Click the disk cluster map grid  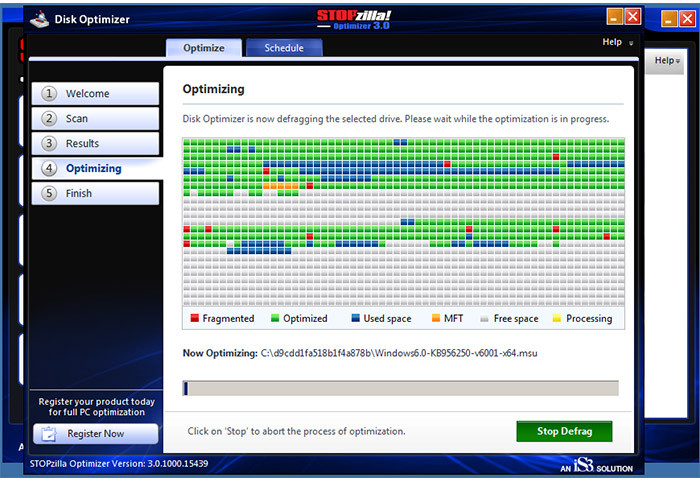pos(403,222)
